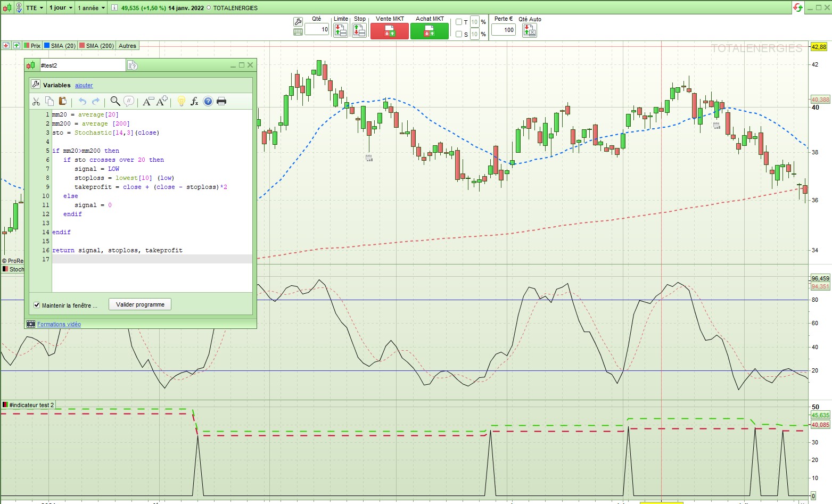Redo the last edit in the code editor
Screen dimensions: 832x504
click(96, 101)
